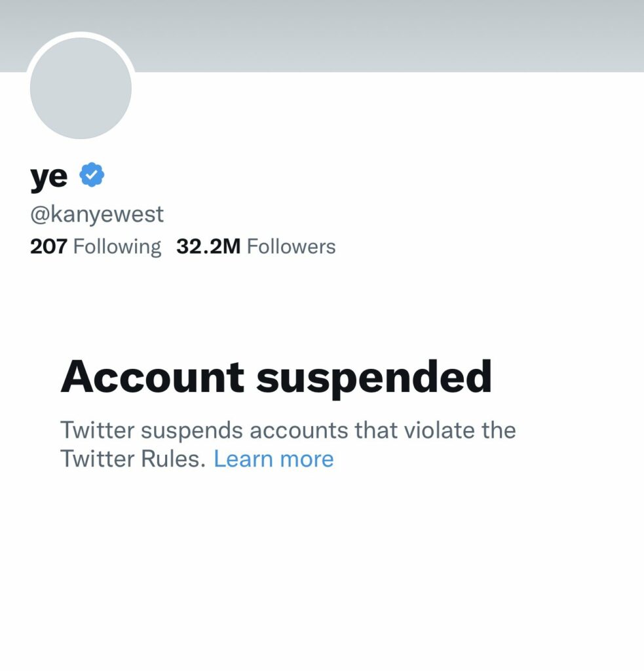Click the number 207 before Following
Image resolution: width=644 pixels, height=671 pixels.
[x=48, y=246]
